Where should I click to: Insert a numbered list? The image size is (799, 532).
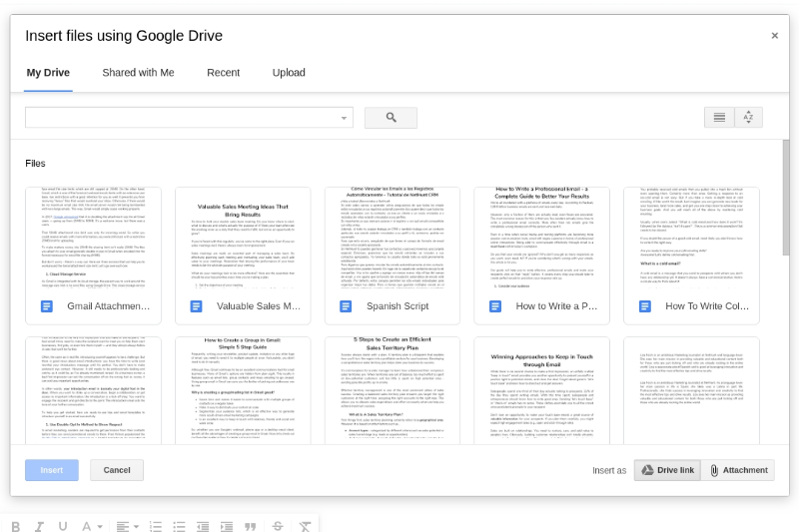(x=156, y=526)
